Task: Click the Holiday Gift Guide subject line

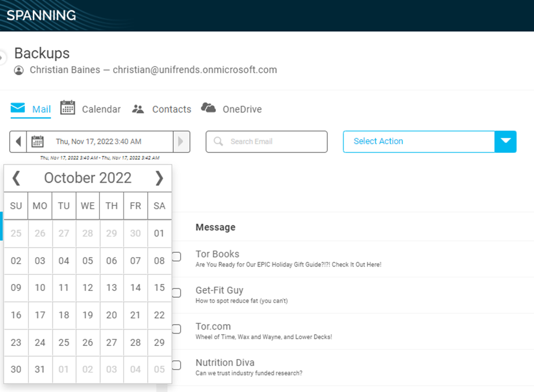Action: pos(288,265)
